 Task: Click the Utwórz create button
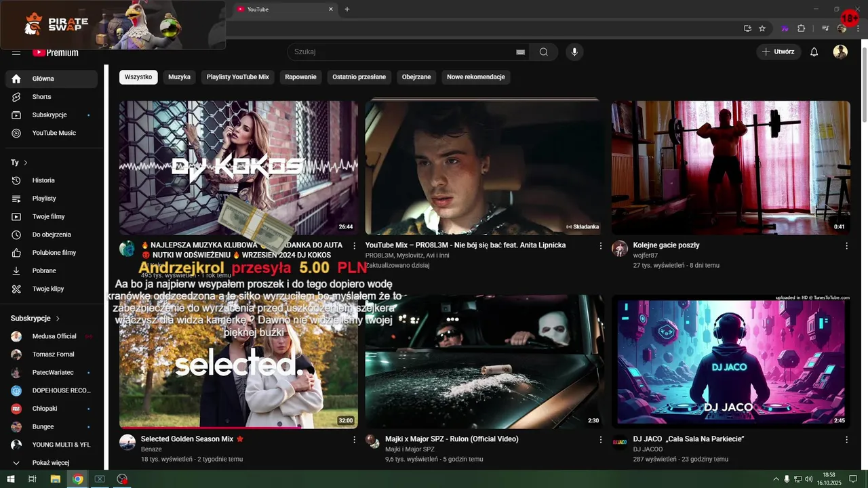(x=778, y=52)
